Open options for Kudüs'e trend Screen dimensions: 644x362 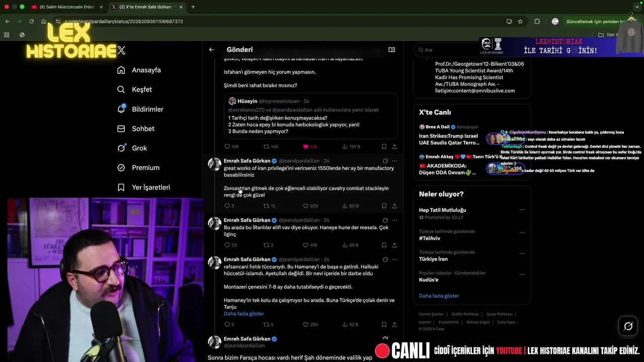522,275
